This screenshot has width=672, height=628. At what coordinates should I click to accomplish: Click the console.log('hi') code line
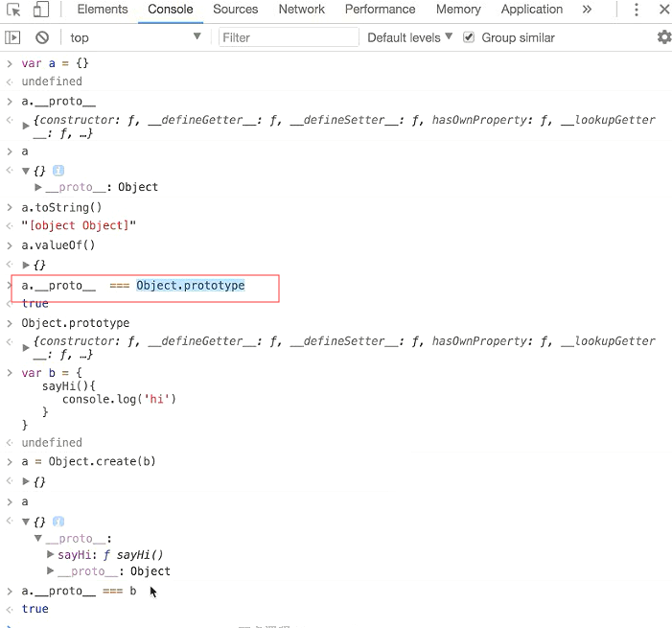(x=119, y=399)
